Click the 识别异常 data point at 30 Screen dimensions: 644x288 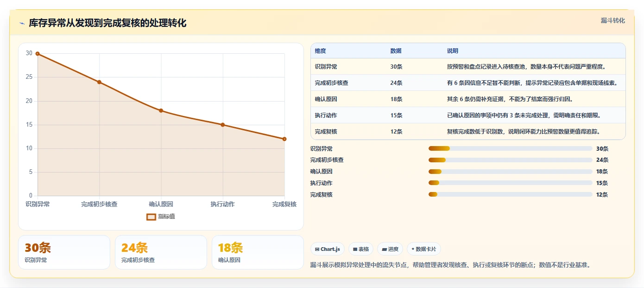point(38,54)
